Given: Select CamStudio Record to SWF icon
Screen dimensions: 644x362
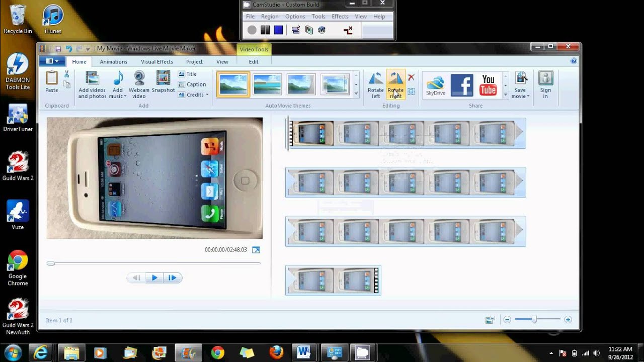Looking at the screenshot, I should (321, 30).
